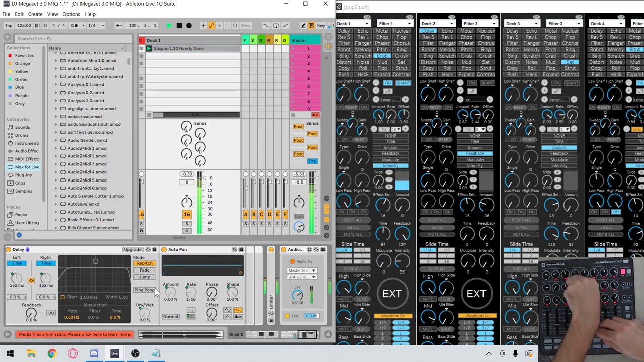This screenshot has width=644, height=362.
Task: Click the tempo field showing 125.00
Action: tap(24, 25)
